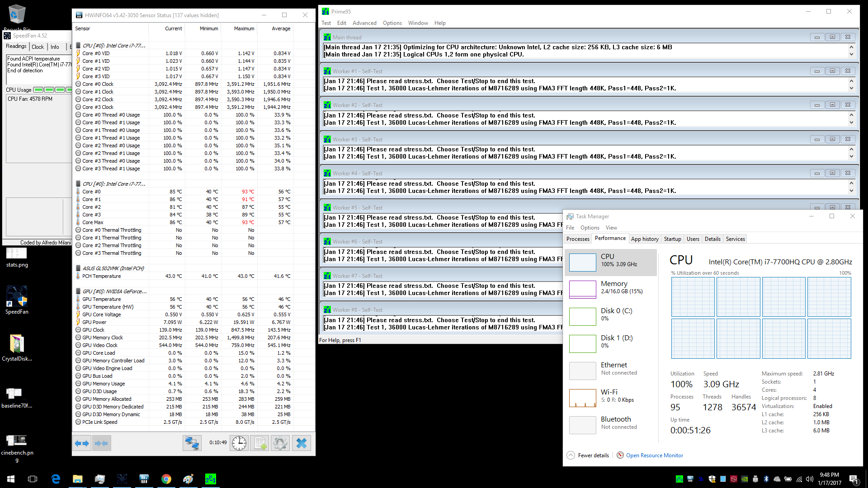Click Bluetooth icon in system tray
The image size is (868, 488).
tap(766, 479)
